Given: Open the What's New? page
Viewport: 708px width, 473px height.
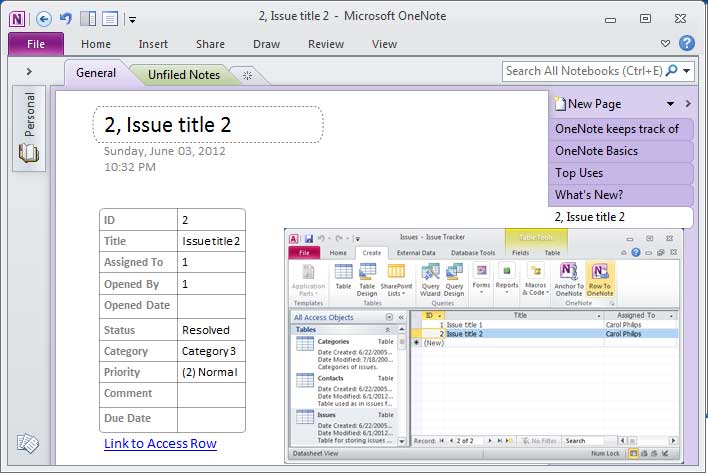Looking at the screenshot, I should (x=620, y=195).
